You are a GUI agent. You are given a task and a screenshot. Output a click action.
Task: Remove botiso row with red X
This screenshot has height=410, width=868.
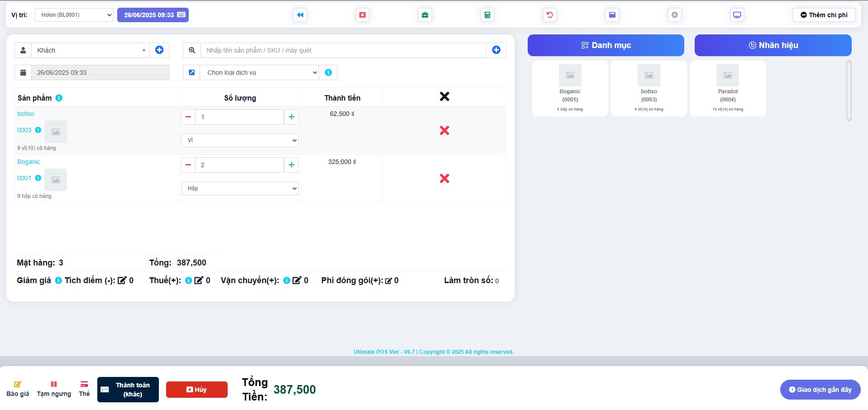coord(444,130)
